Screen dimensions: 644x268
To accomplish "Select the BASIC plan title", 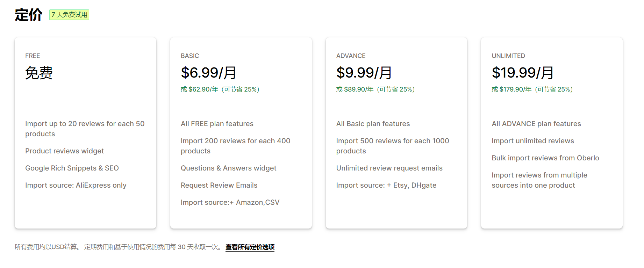I will coord(190,56).
